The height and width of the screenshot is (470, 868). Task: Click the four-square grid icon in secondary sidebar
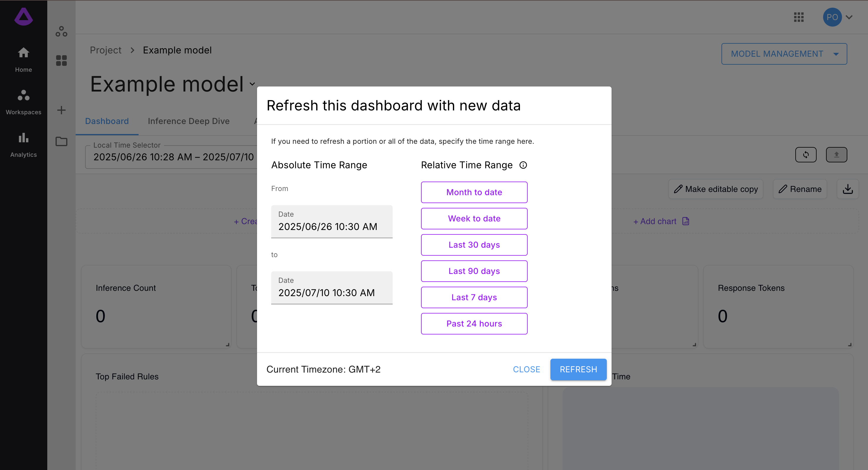coord(61,61)
